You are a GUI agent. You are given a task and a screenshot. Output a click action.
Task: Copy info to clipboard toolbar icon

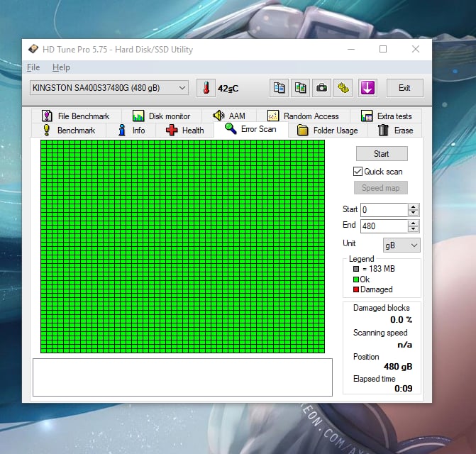[279, 88]
